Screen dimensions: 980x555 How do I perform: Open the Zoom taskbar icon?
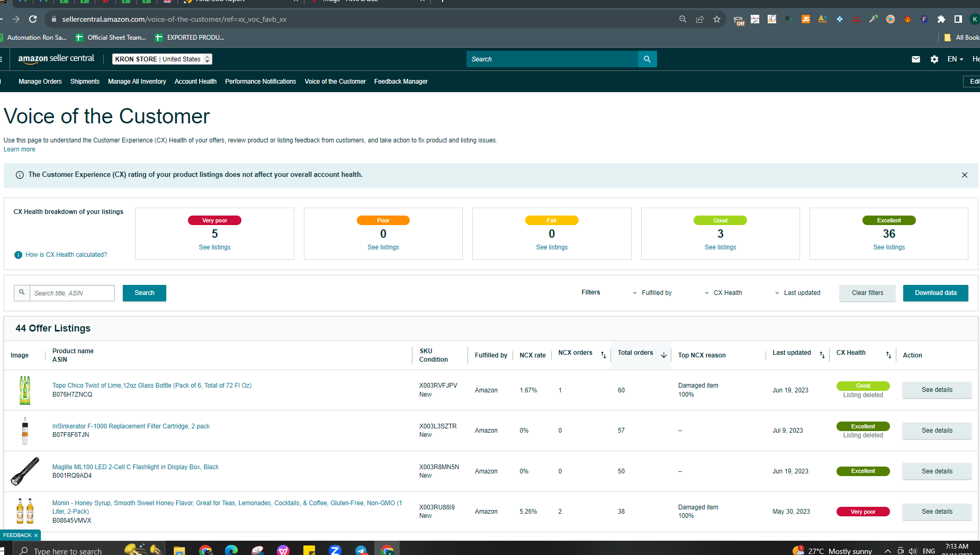[335, 551]
